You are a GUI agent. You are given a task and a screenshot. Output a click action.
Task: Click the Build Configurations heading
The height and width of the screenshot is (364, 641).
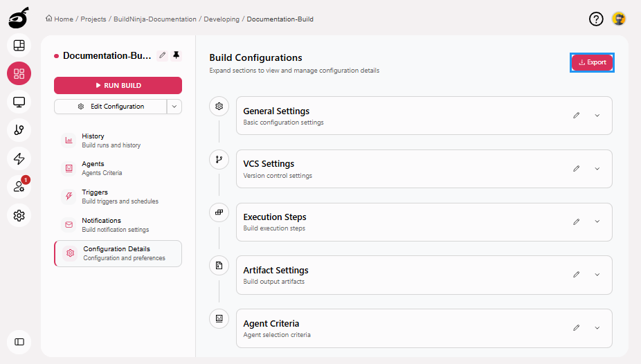256,57
